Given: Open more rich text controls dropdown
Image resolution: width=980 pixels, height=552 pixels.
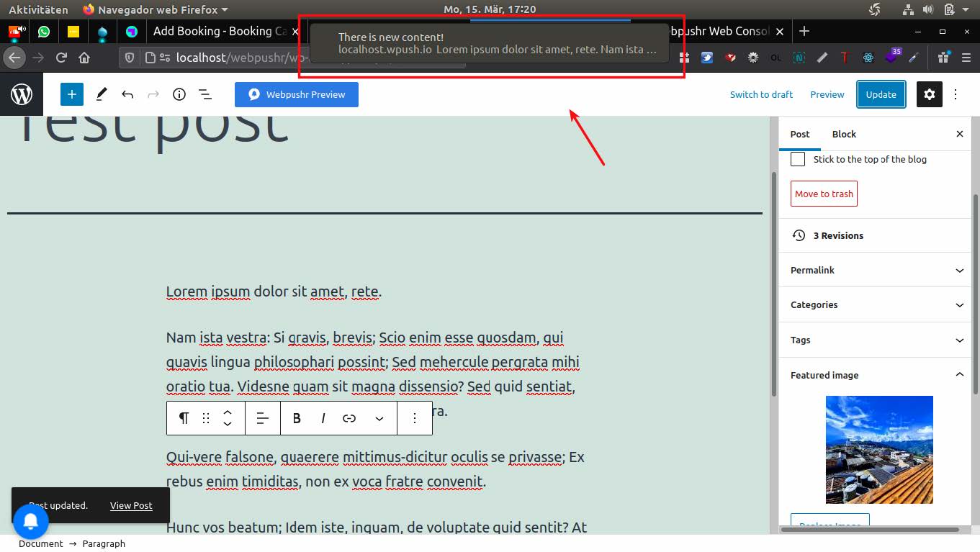Looking at the screenshot, I should (379, 418).
